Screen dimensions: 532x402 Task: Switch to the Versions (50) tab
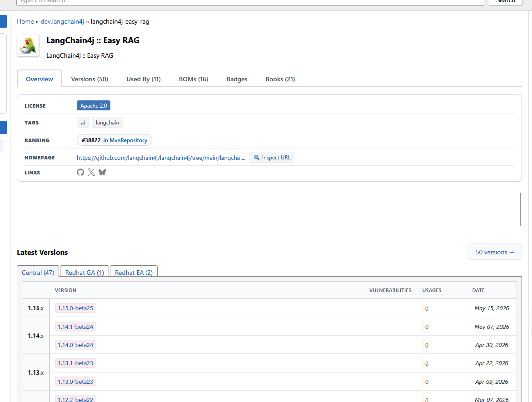pos(89,79)
